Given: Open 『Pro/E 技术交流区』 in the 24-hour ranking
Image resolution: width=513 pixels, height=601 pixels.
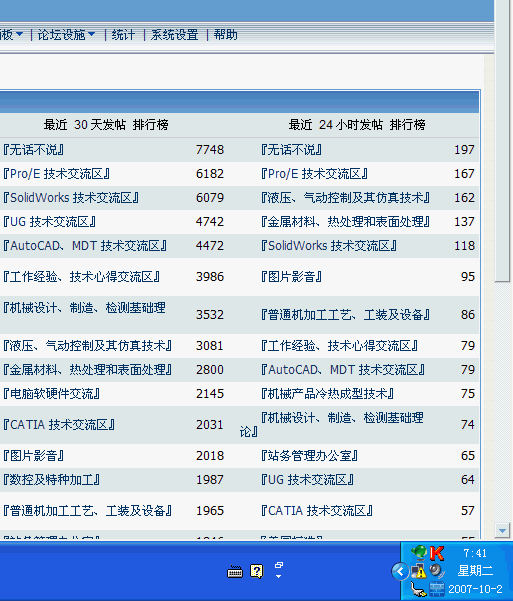Looking at the screenshot, I should 314,174.
